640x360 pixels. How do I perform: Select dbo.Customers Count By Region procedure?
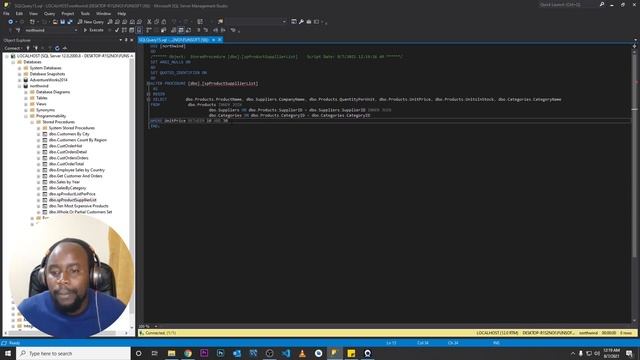click(x=78, y=140)
